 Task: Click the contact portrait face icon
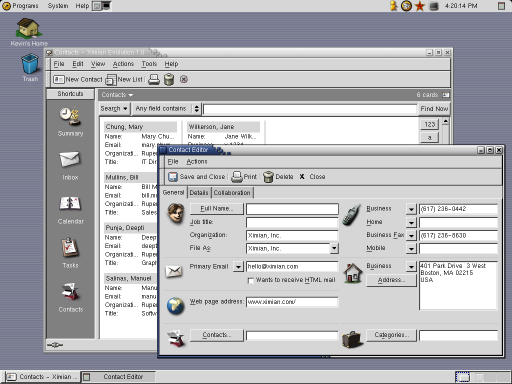coord(176,214)
